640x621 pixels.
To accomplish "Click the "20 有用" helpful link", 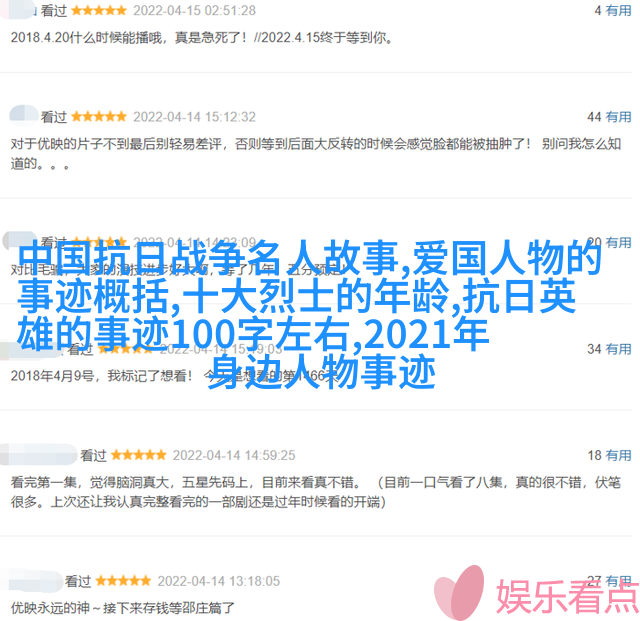I will click(x=609, y=243).
